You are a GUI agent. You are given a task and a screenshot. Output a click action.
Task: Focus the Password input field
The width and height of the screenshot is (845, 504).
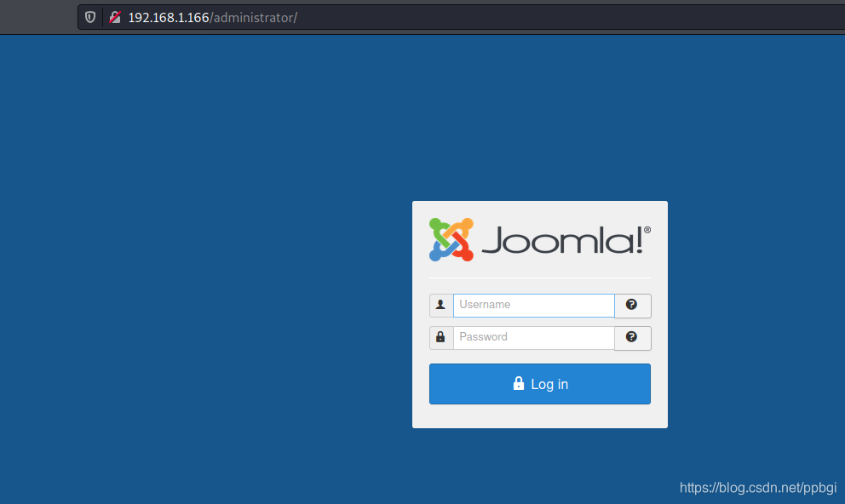533,338
